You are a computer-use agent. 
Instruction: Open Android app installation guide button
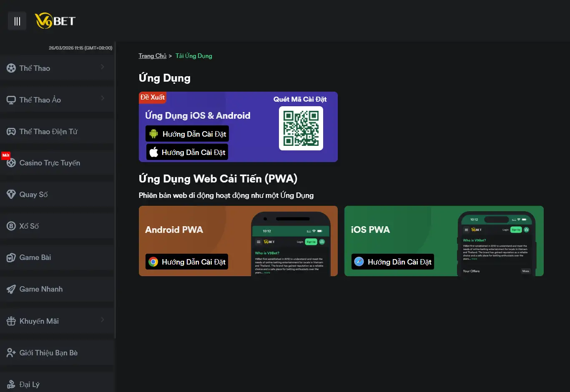[x=187, y=134]
